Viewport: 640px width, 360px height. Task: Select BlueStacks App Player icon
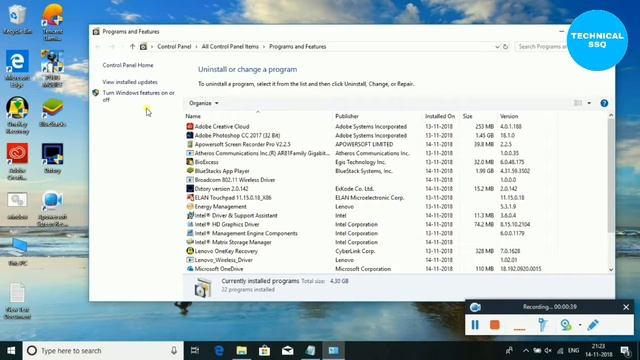190,171
